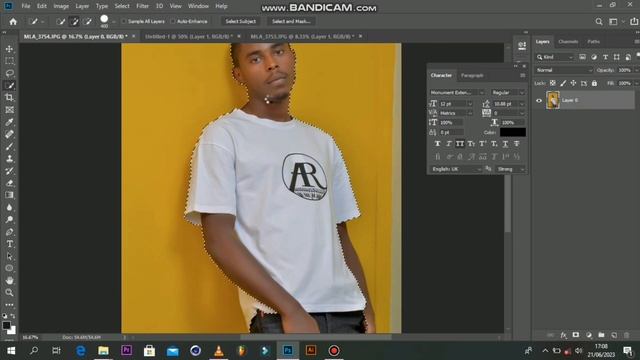Toggle All Caps in Character panel
Image resolution: width=640 pixels, height=360 pixels.
tap(460, 144)
